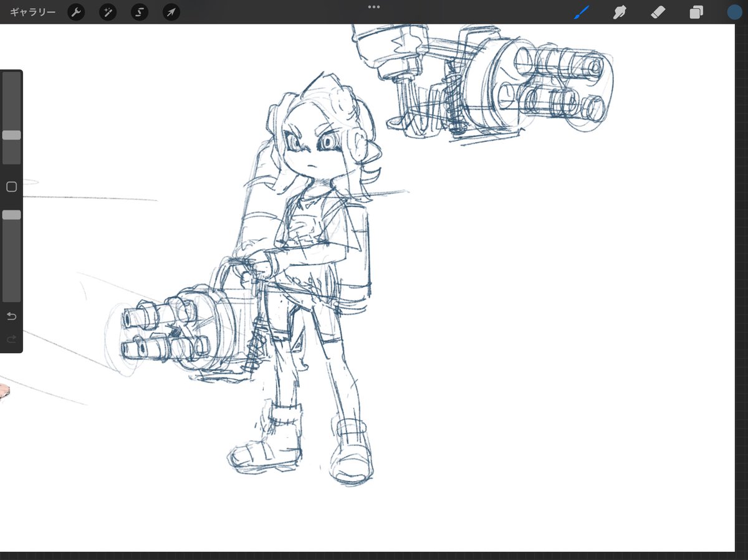Open the Actions wrench menu
The image size is (748, 560).
pyautogui.click(x=76, y=12)
